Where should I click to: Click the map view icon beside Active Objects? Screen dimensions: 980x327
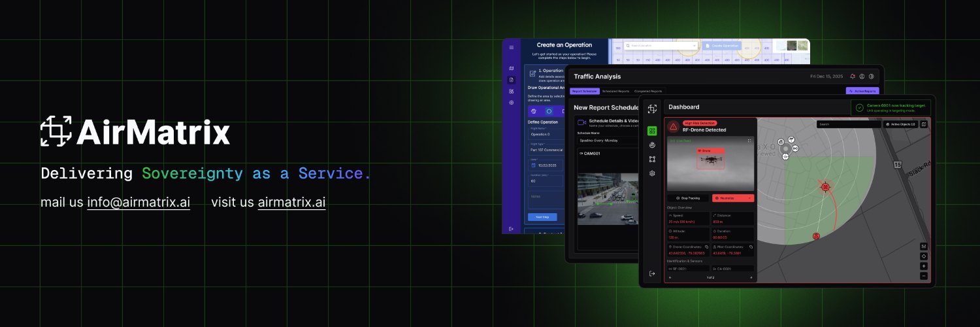(924, 124)
